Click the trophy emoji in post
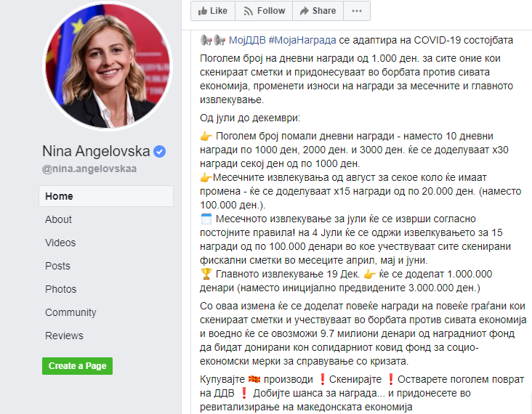The image size is (532, 414). [x=206, y=274]
